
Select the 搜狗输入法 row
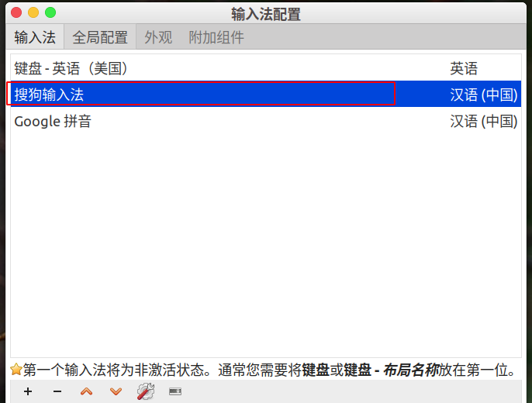(266, 94)
